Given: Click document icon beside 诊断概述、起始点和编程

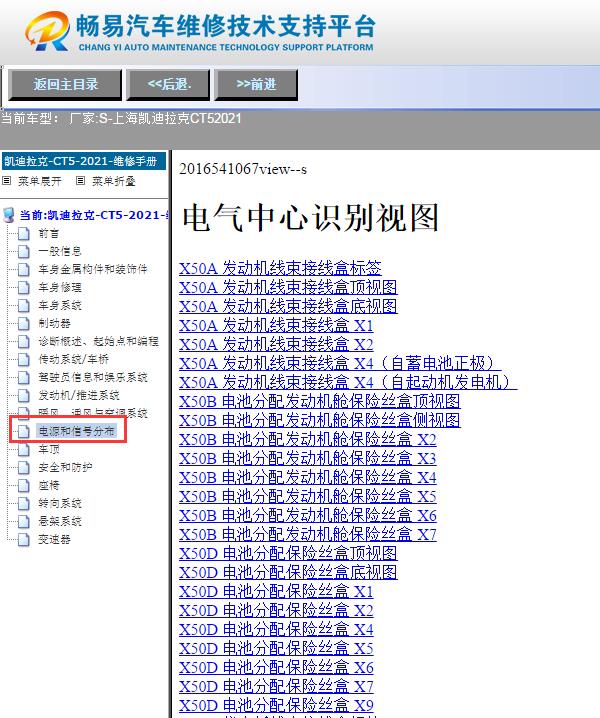Looking at the screenshot, I should pos(23,341).
